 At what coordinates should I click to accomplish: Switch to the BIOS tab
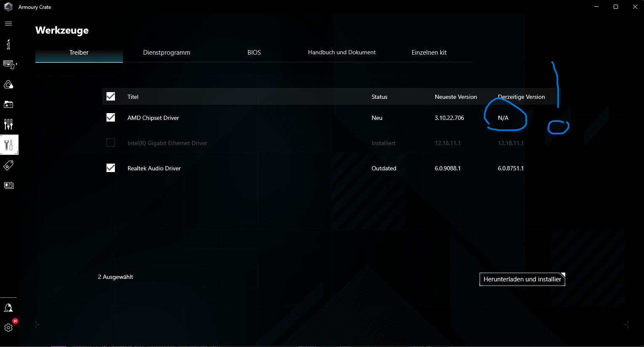254,53
